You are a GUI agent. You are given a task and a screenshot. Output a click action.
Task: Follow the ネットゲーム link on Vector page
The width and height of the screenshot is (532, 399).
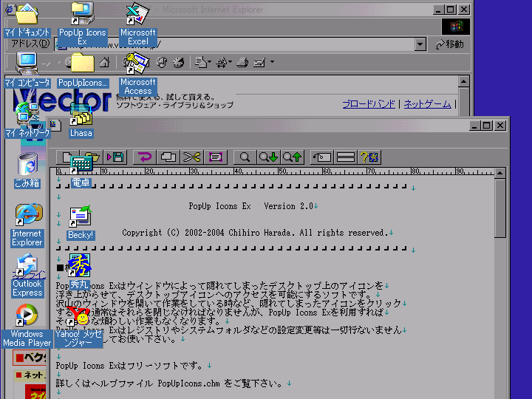point(428,104)
